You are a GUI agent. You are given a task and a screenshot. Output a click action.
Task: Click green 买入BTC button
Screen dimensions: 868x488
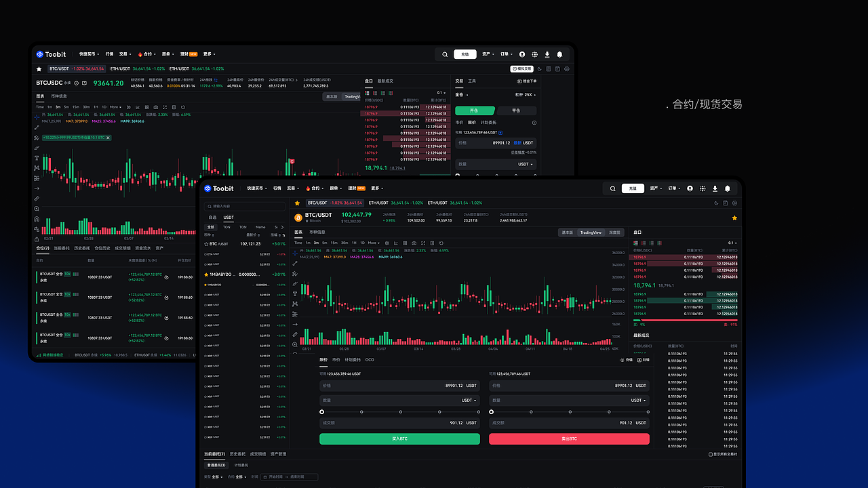(399, 439)
